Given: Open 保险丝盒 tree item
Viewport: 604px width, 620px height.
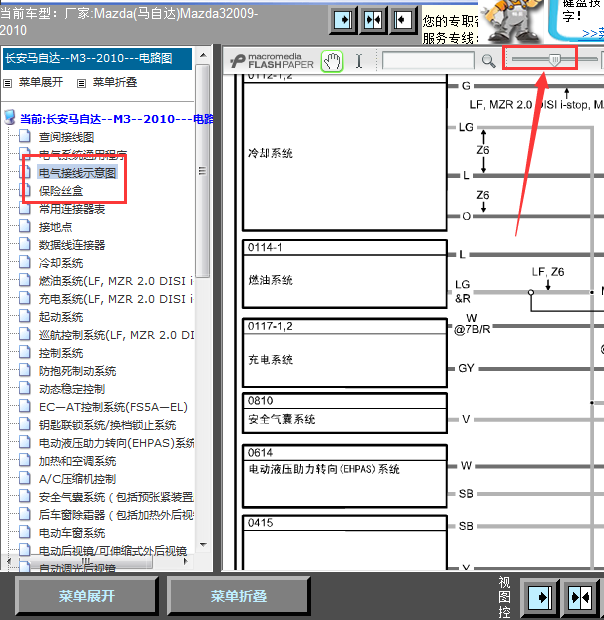Looking at the screenshot, I should click(61, 191).
